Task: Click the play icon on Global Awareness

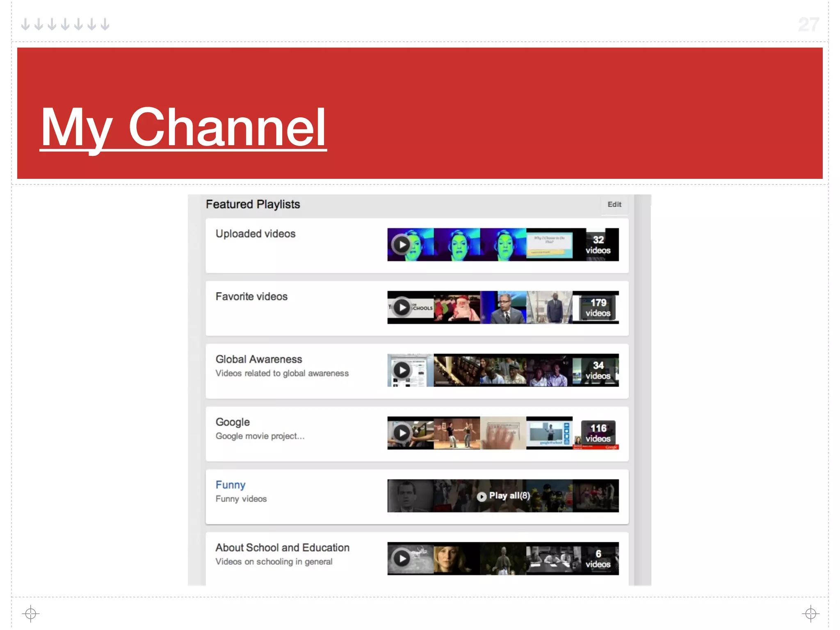Action: click(x=402, y=370)
